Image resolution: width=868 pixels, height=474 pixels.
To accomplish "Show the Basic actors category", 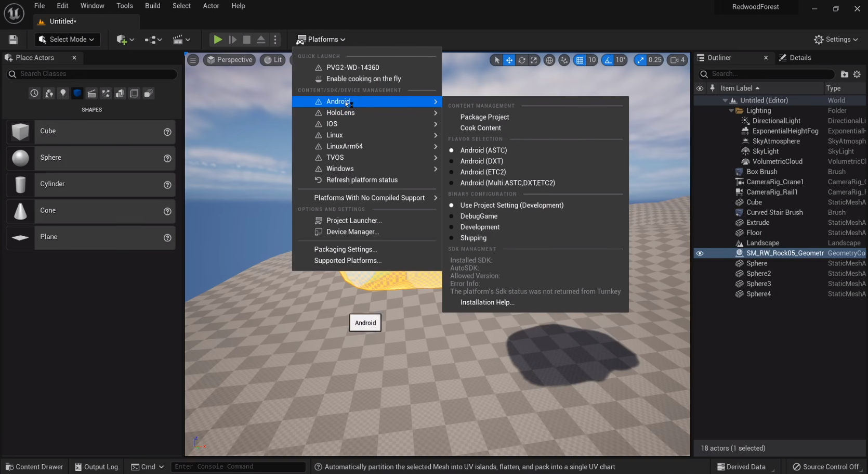I will [x=49, y=94].
